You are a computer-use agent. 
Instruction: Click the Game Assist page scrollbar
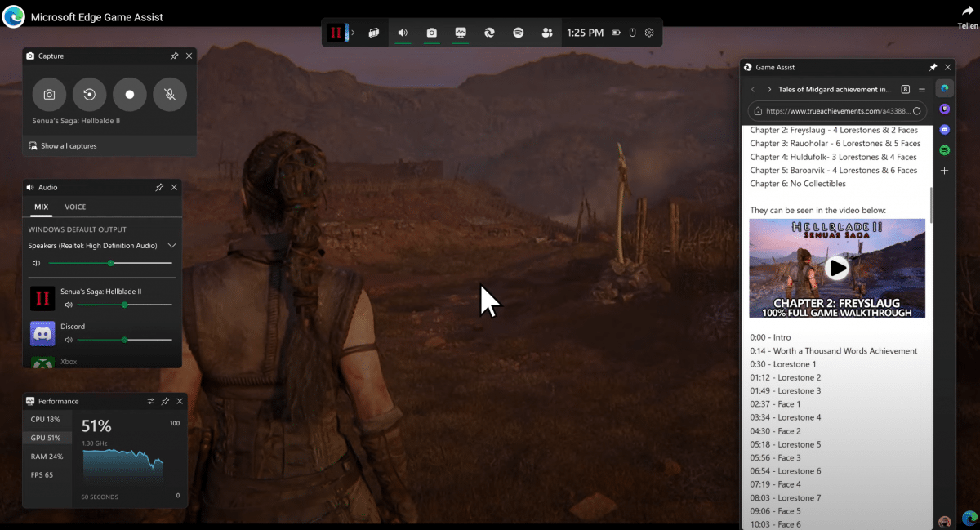931,206
